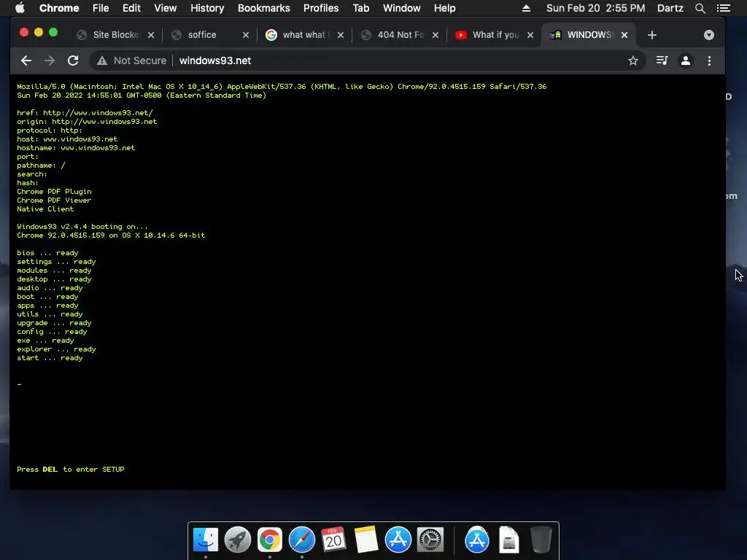Open Notes from the Dock
The image size is (747, 560).
click(x=366, y=540)
